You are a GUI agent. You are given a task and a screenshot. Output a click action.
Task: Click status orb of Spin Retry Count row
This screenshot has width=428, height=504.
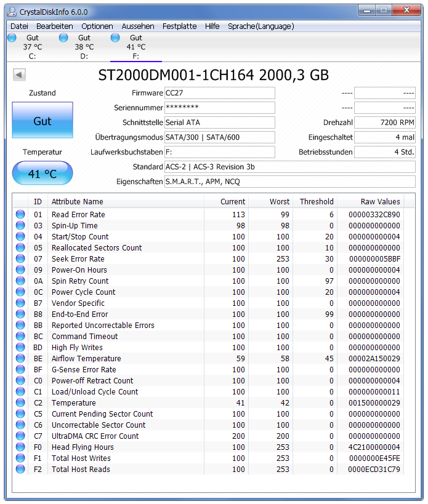(20, 281)
